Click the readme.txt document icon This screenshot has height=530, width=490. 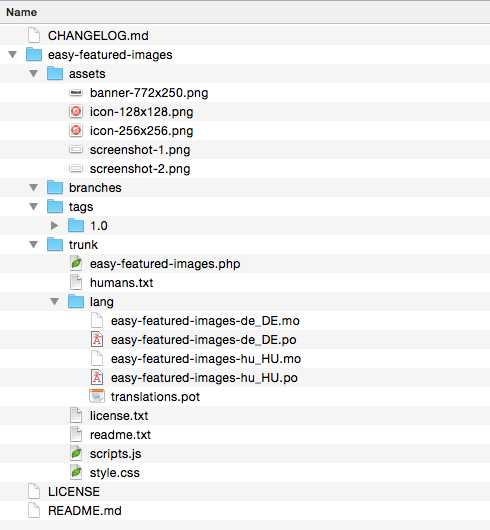pos(76,434)
